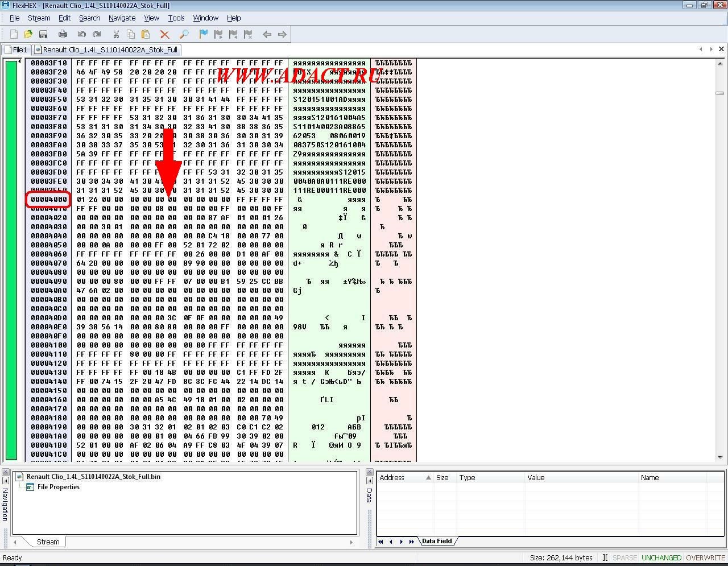
Task: Open the View menu
Action: point(151,18)
